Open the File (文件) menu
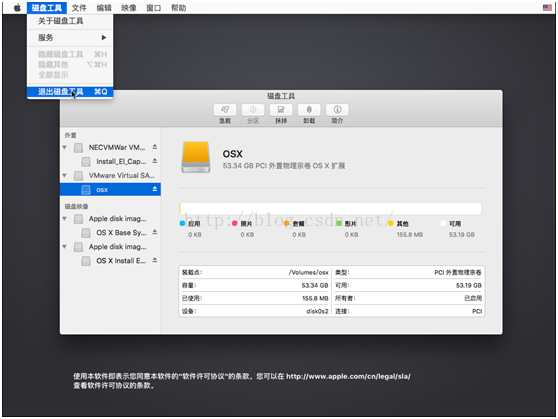This screenshot has height=419, width=558. (x=79, y=8)
